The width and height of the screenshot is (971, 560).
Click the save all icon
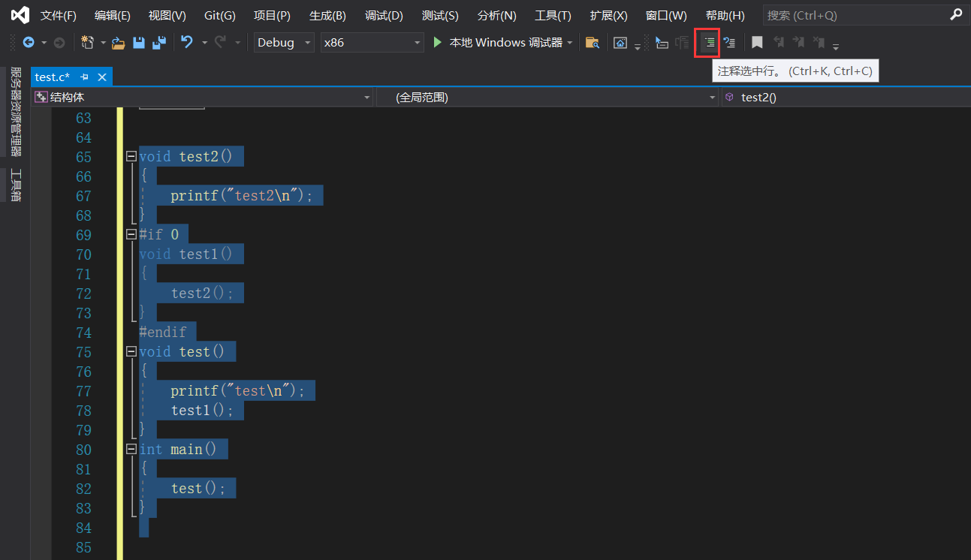pyautogui.click(x=159, y=43)
